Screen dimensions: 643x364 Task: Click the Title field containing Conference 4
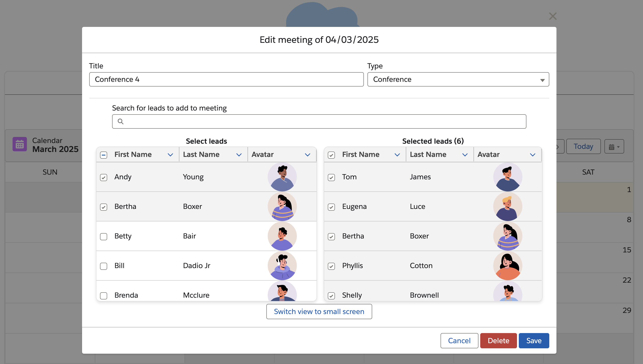pos(226,80)
